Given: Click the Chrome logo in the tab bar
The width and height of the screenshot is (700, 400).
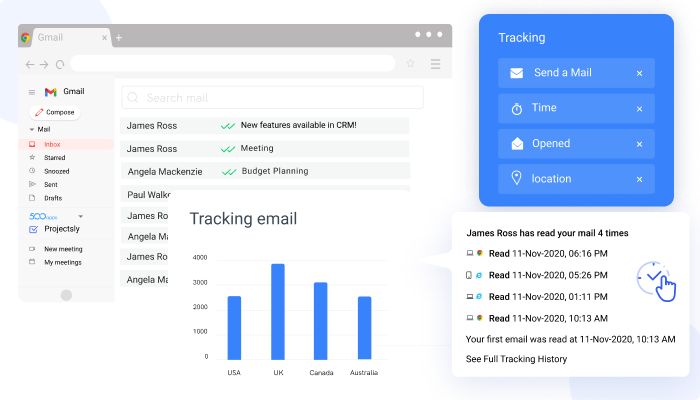Looking at the screenshot, I should click(x=25, y=38).
